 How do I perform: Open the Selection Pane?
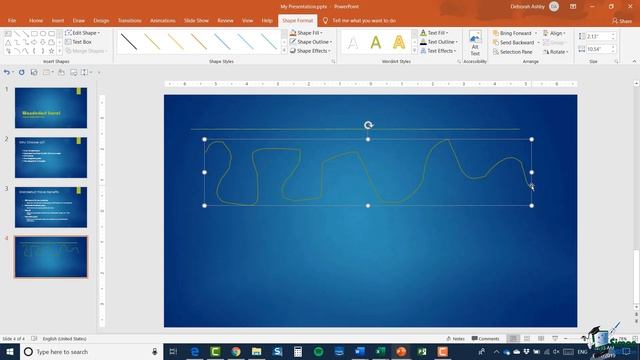[x=512, y=52]
